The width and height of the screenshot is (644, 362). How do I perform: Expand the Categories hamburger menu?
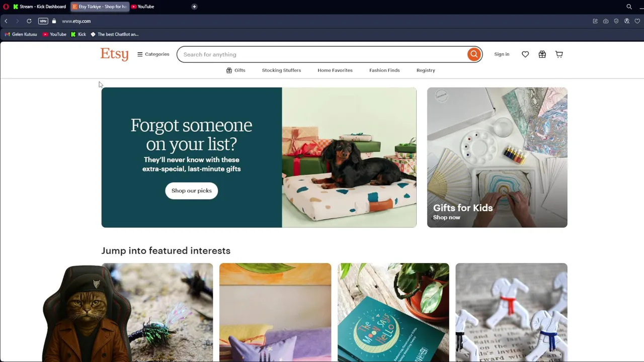point(153,54)
